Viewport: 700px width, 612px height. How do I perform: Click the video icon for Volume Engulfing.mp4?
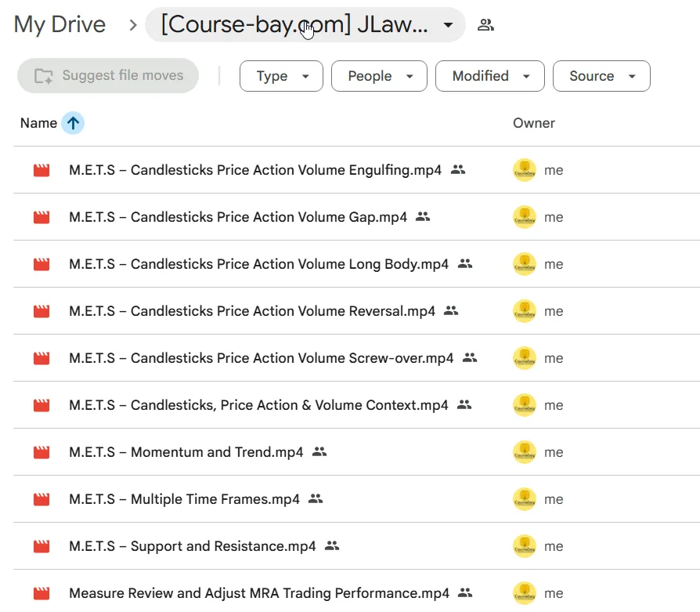(41, 170)
